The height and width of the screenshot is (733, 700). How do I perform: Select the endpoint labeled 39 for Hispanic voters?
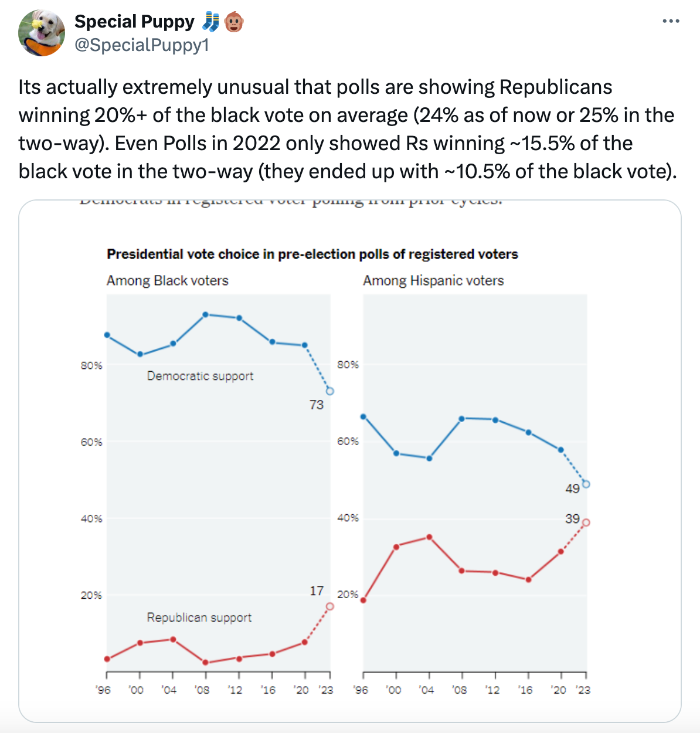coord(586,522)
